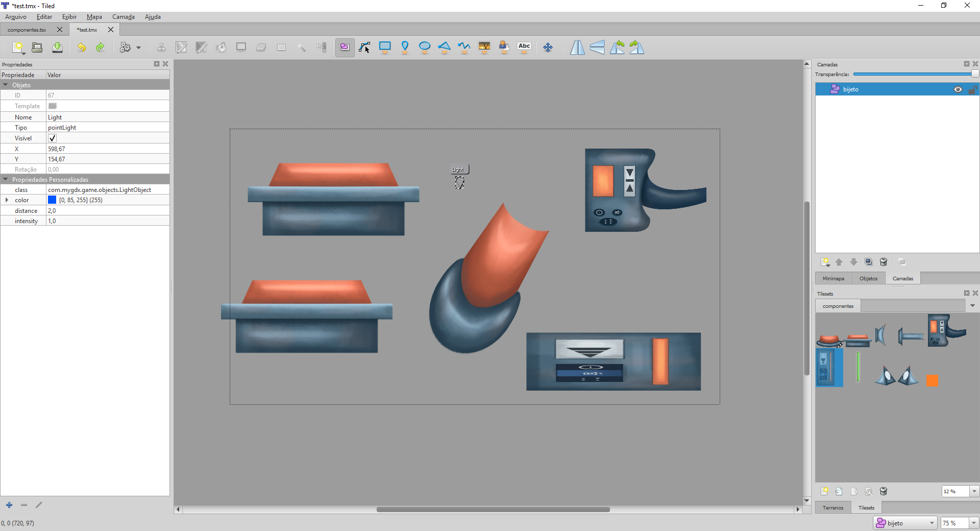Pick the Insert Polyline tool

point(464,47)
